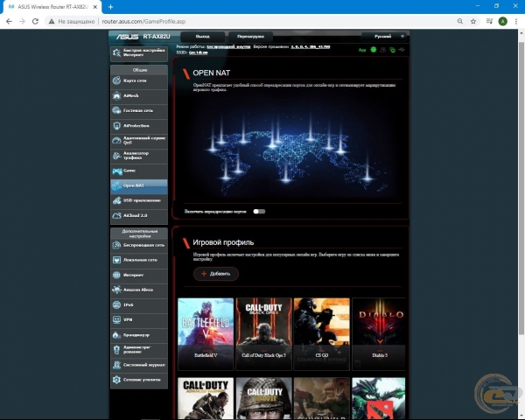This screenshot has width=525, height=420.
Task: Open Wireless (Беспроводная сеть) settings
Action: pyautogui.click(x=139, y=245)
